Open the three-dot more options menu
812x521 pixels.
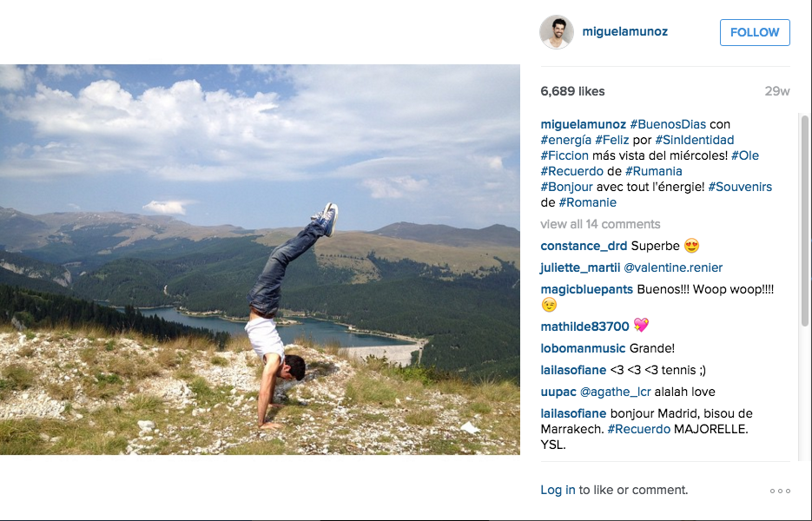780,491
